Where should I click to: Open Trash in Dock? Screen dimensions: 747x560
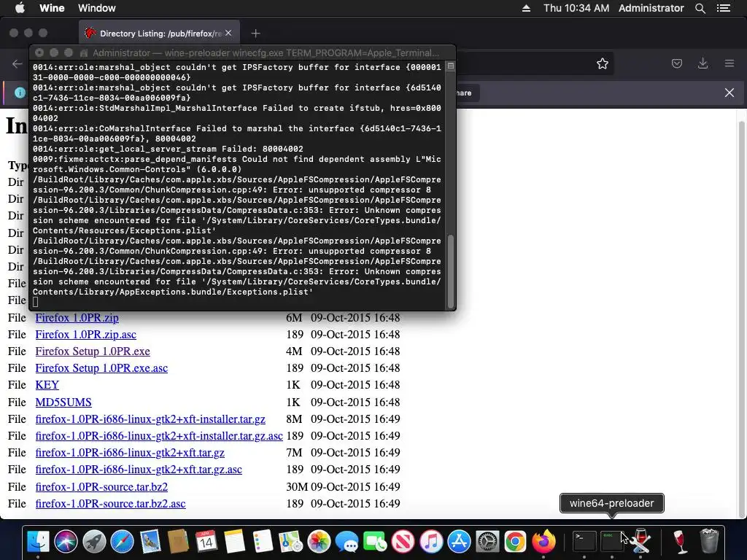point(709,542)
